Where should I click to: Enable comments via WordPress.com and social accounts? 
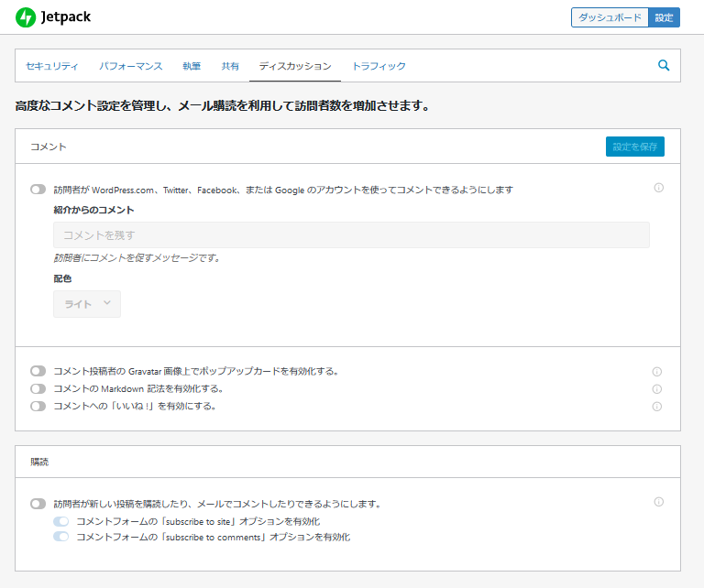(38, 190)
